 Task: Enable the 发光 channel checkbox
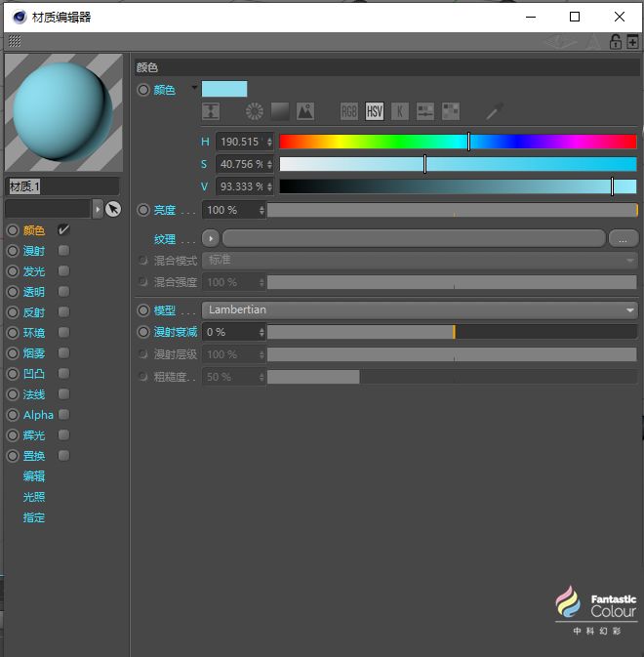63,270
